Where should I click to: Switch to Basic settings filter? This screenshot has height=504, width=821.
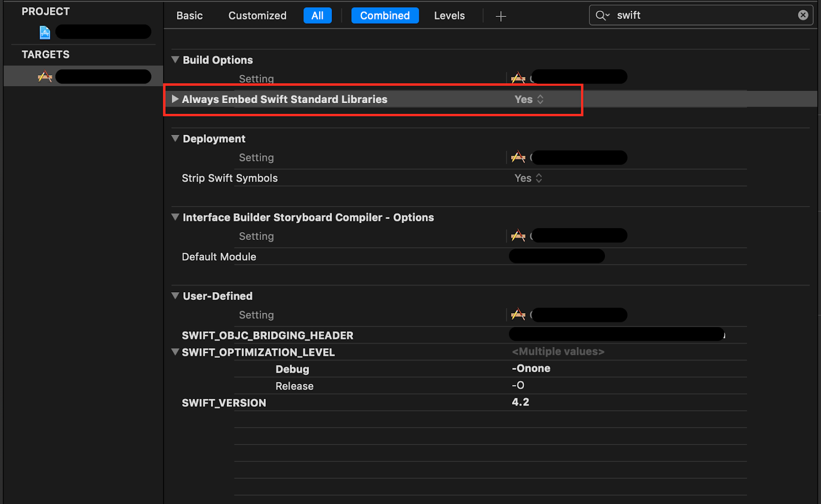click(189, 16)
